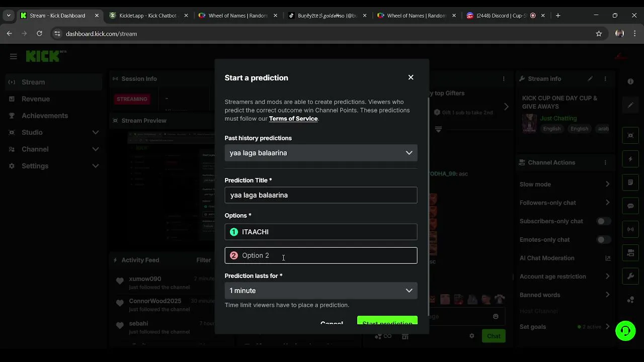This screenshot has height=362, width=644.
Task: Click Filter in Activity Feed
Action: (x=203, y=260)
